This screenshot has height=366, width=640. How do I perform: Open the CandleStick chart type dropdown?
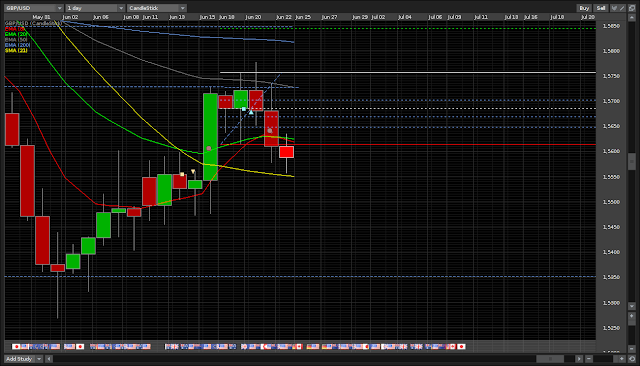(157, 8)
